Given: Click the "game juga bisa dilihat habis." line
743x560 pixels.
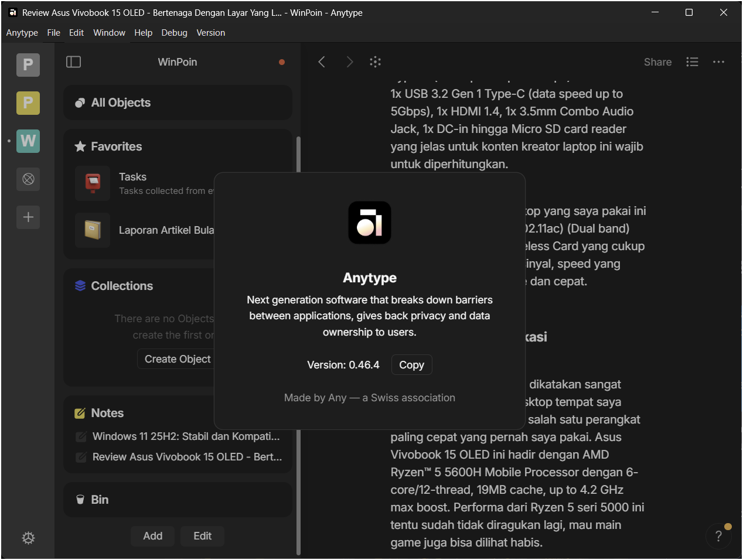Looking at the screenshot, I should click(466, 542).
